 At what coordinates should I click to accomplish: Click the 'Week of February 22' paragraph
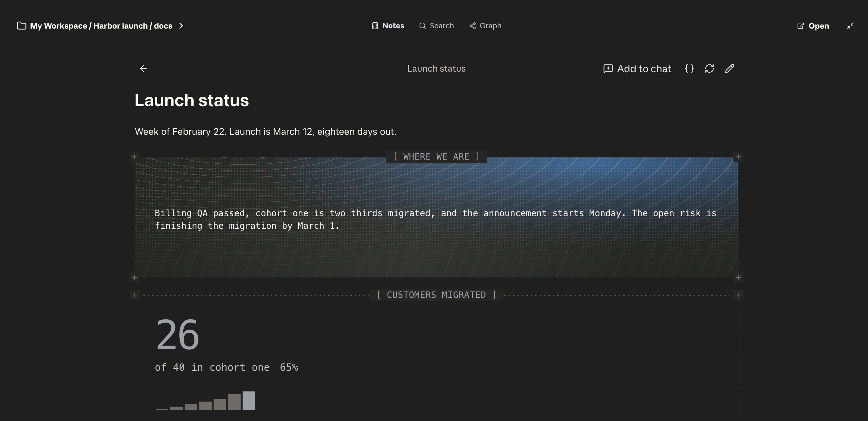[x=265, y=132]
